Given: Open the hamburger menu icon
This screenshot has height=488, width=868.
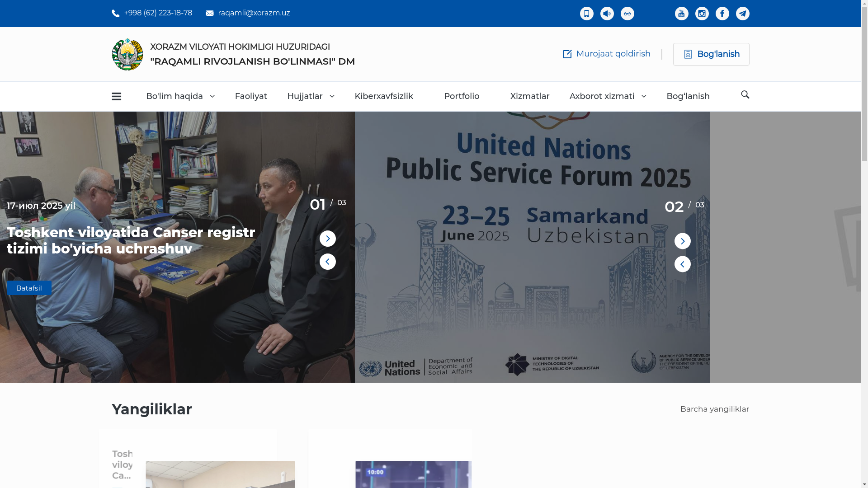Looking at the screenshot, I should point(116,96).
